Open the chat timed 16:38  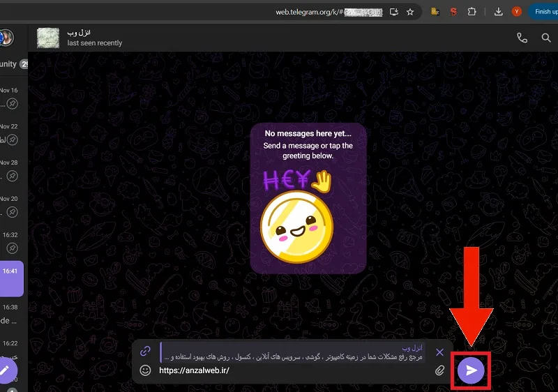[x=12, y=314]
